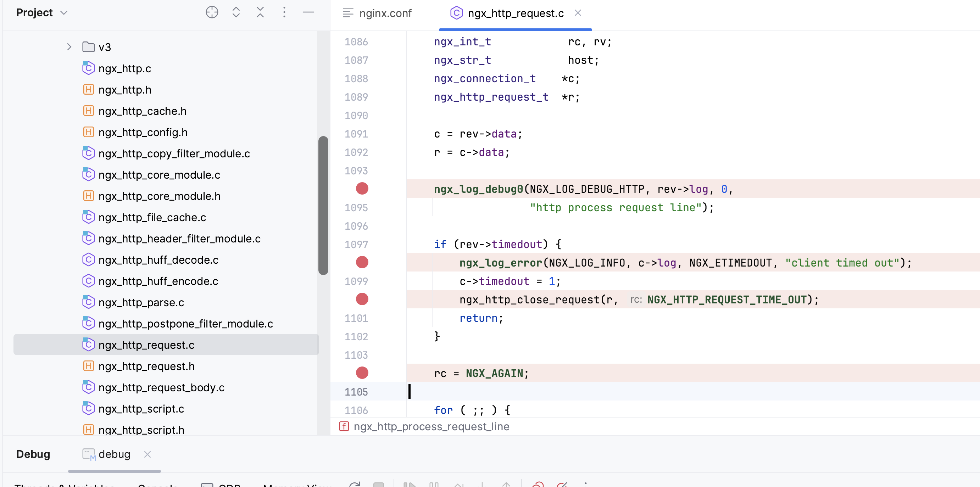Image resolution: width=980 pixels, height=487 pixels.
Task: Select ngx_http.h in the project tree
Action: click(x=125, y=90)
